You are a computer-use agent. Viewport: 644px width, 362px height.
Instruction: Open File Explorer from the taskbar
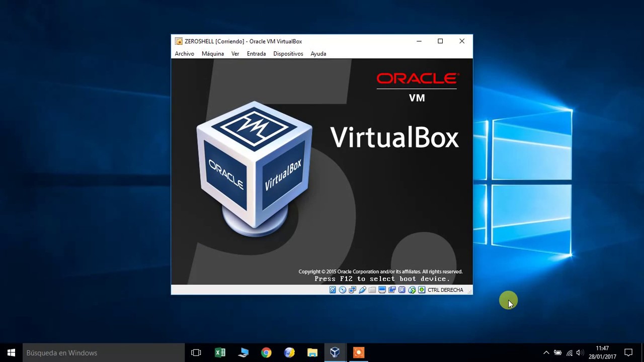click(x=312, y=352)
